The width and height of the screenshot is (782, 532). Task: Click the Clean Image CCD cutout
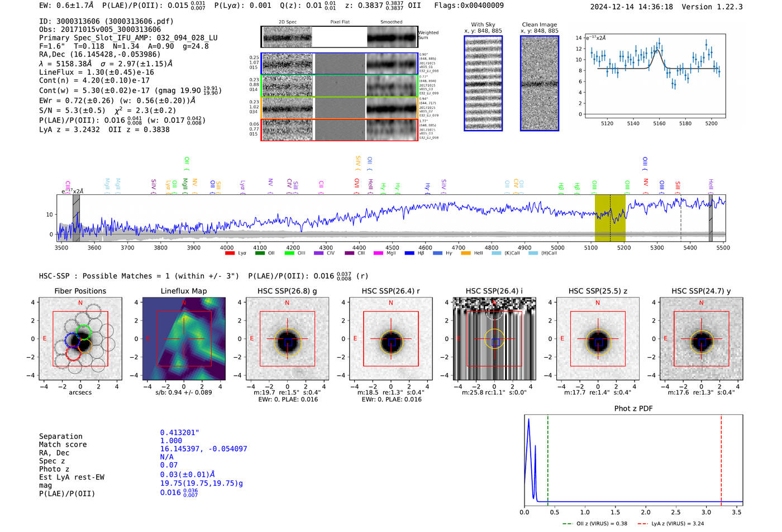click(540, 83)
